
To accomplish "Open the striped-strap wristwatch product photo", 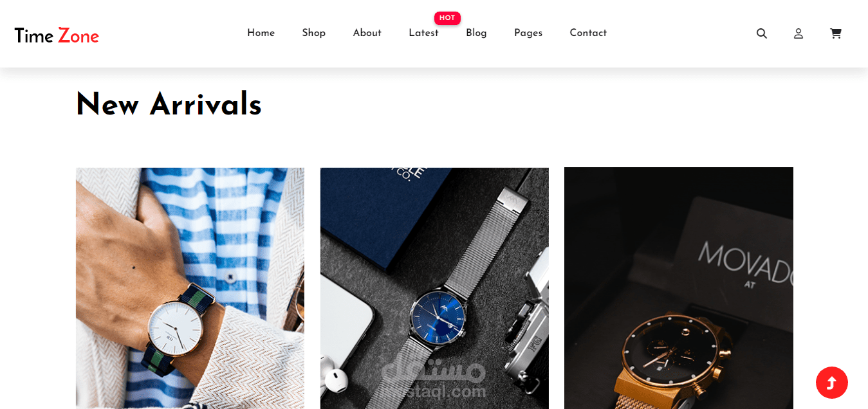I will [190, 288].
